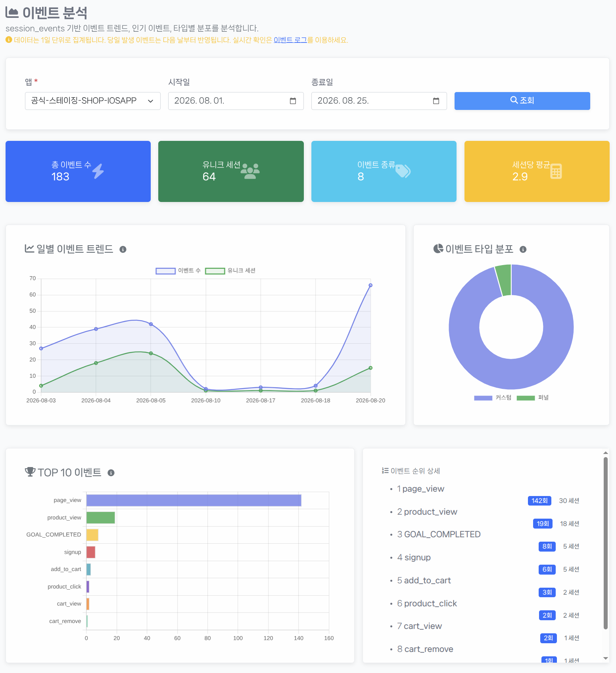Viewport: 616px width, 673px height.
Task: Toggle 커스텀 segment in donut legend
Action: (493, 398)
